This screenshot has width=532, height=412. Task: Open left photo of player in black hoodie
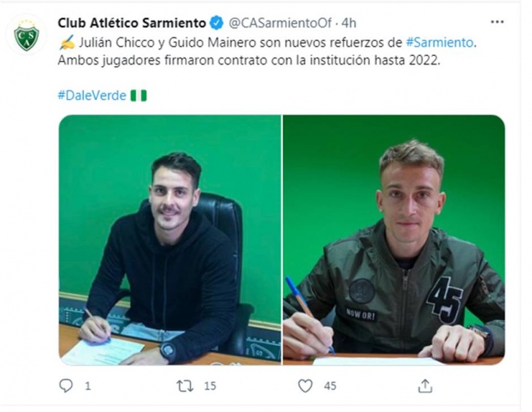[170, 240]
